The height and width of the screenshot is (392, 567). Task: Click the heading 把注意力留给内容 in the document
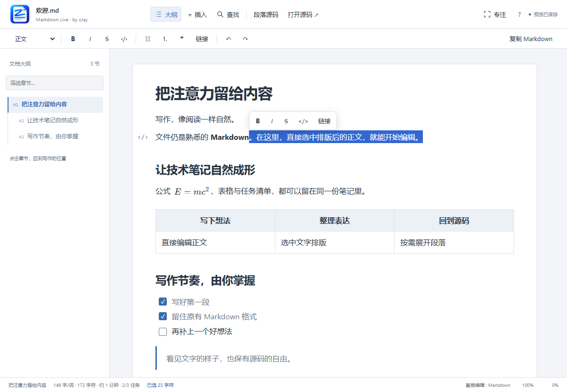(x=214, y=94)
